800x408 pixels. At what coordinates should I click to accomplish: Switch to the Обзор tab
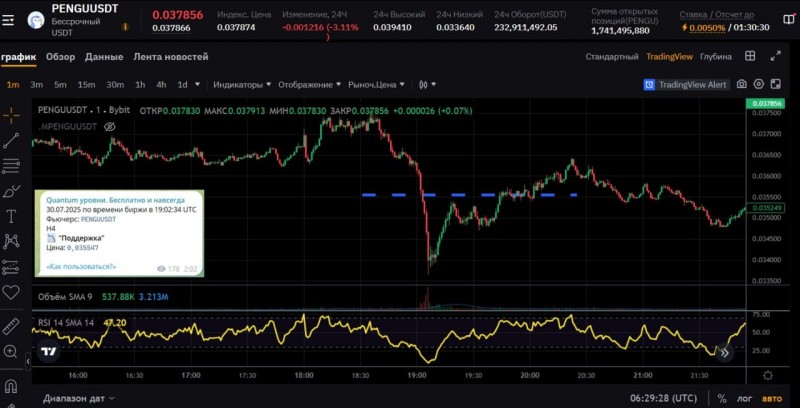[60, 57]
